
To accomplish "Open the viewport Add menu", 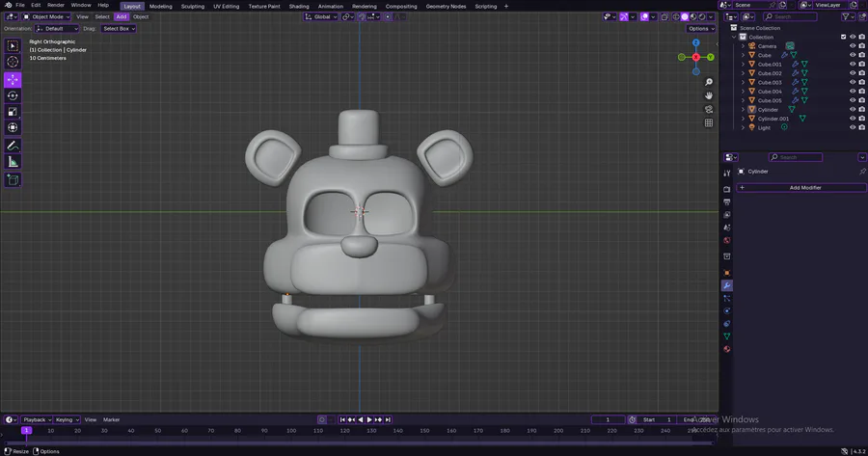I will pyautogui.click(x=122, y=16).
